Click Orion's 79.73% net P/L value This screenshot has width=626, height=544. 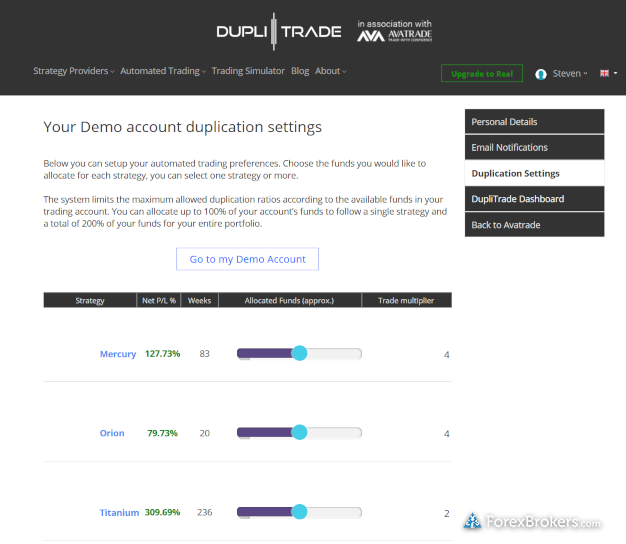(162, 433)
